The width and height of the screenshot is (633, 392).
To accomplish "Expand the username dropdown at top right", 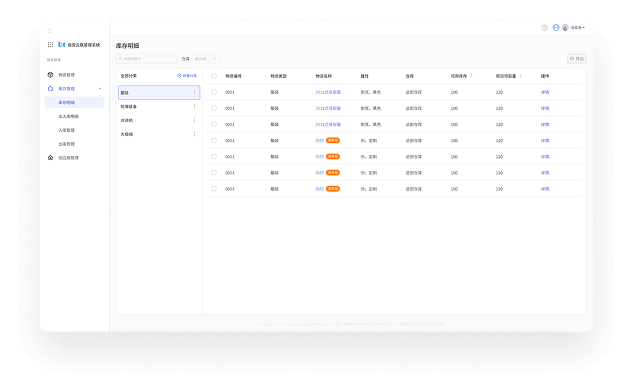I will click(577, 27).
